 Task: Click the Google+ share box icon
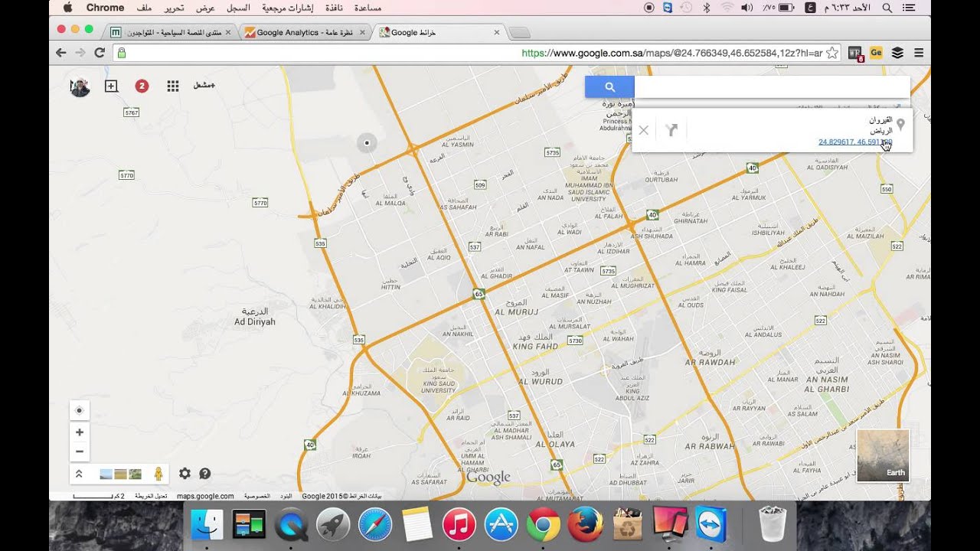point(111,86)
